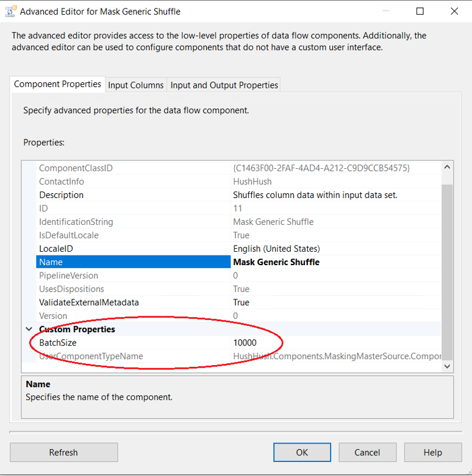Collapse the Custom Properties section
Viewport: 472px width, 476px height.
click(29, 329)
